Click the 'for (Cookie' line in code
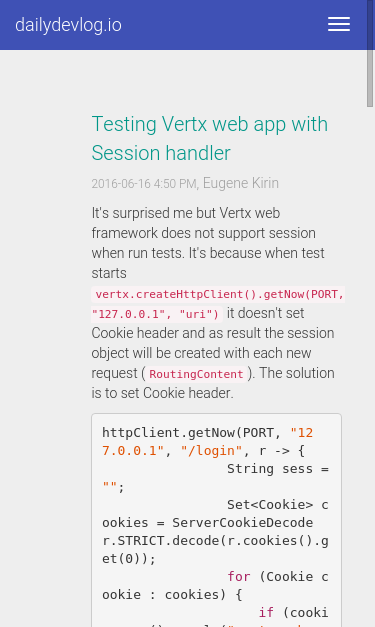Viewport: 375px width, 627px height. tap(278, 577)
